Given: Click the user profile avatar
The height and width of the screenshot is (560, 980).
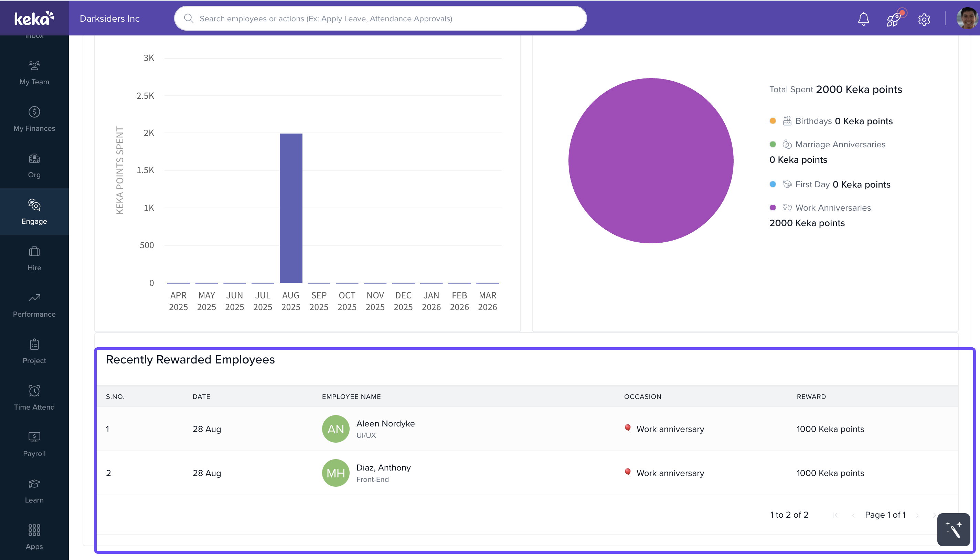Looking at the screenshot, I should point(967,19).
